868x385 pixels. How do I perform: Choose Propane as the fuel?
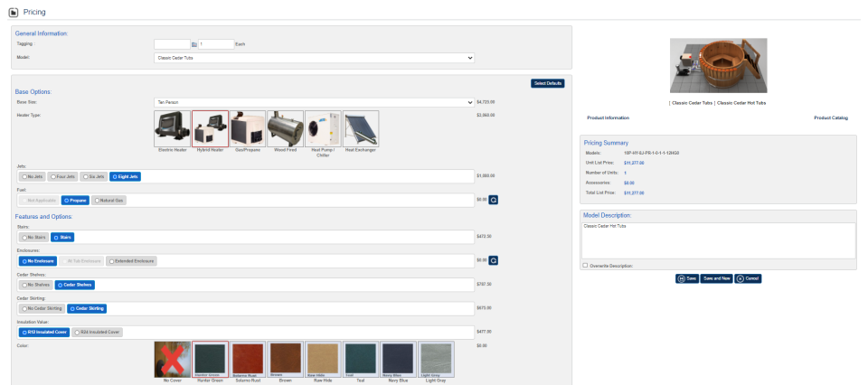click(75, 201)
